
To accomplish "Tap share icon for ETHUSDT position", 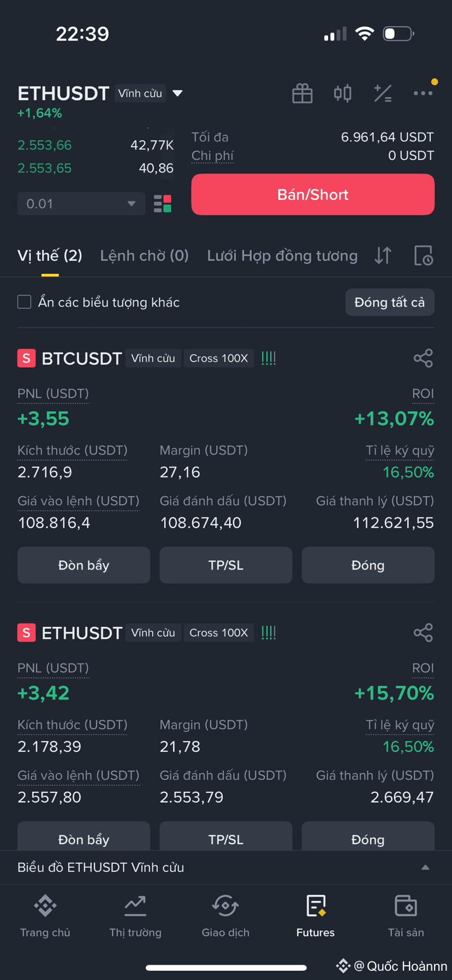I will point(423,632).
